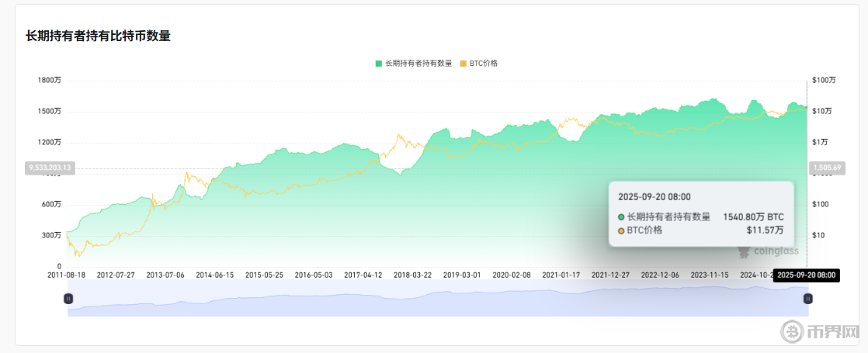
Task: Click the black 2025-09-20 08:00 axis label
Action: click(807, 275)
